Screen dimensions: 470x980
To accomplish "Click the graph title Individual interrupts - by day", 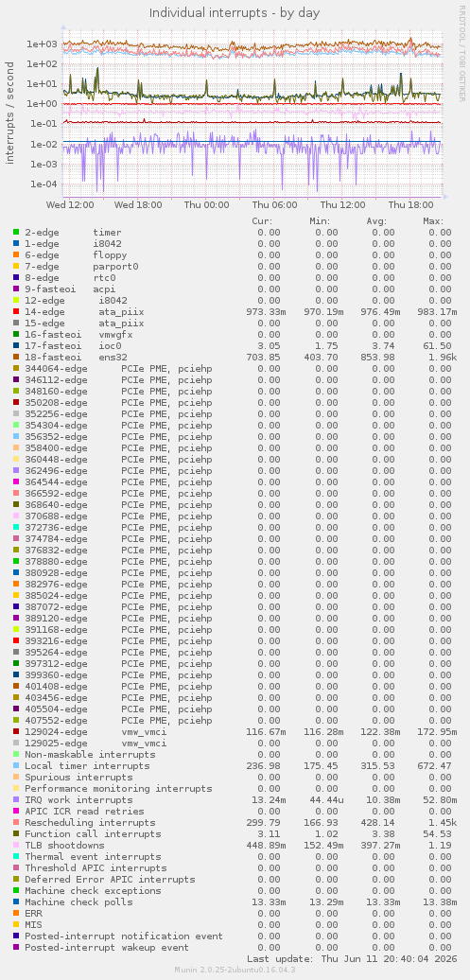I will (235, 12).
